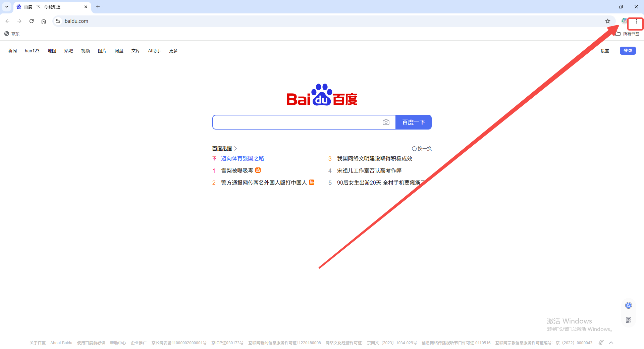Screen dimensions: 644x349
Task: Open the 地图 navigation link
Action: pos(52,51)
